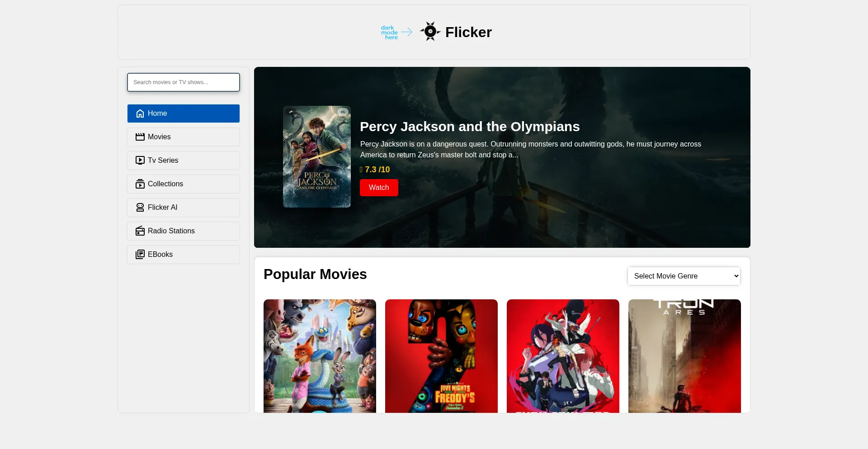
Task: Switch to the Tv Series section
Action: pyautogui.click(x=162, y=160)
